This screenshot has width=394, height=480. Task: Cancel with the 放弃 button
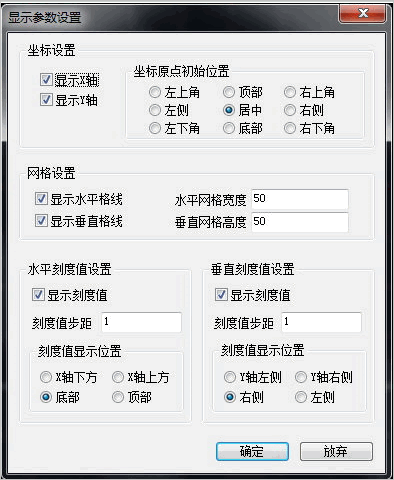336,452
